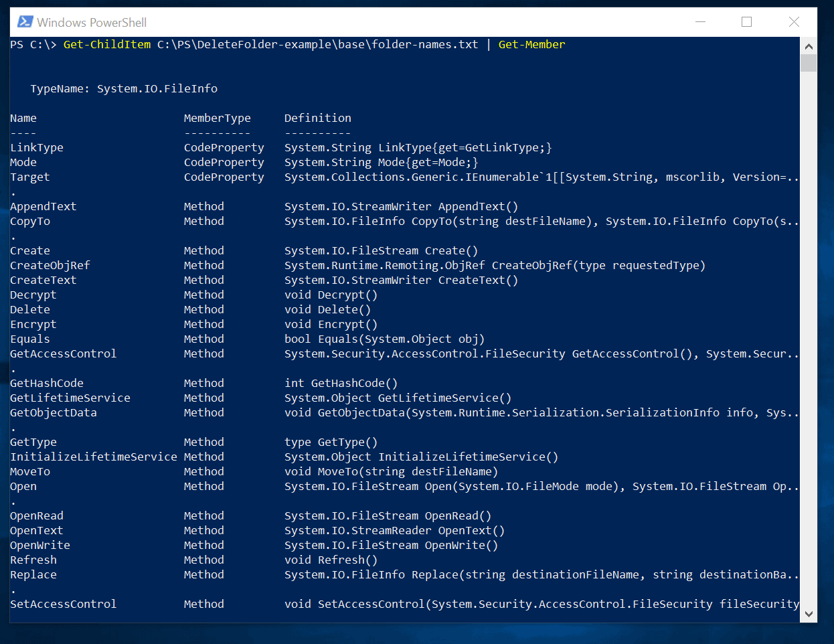Click the LinkType CodeProperty row
The image size is (834, 644).
coord(37,147)
